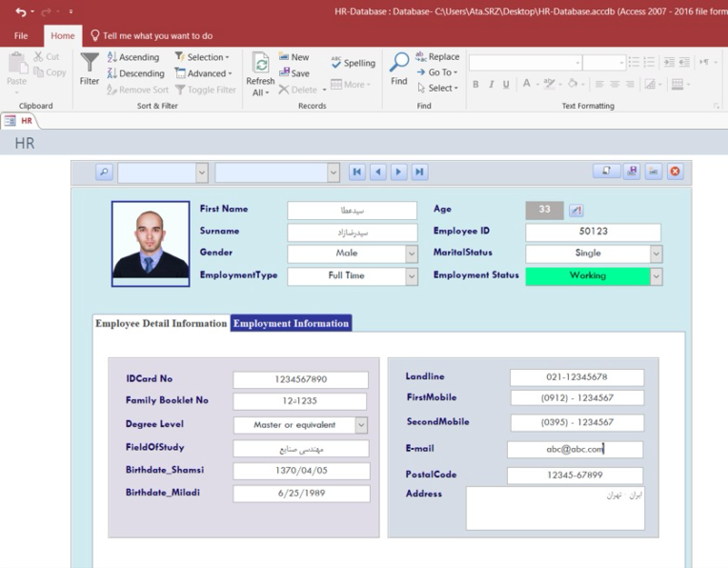Image resolution: width=728 pixels, height=568 pixels.
Task: Open the Advanced filter dropdown
Action: [x=203, y=73]
